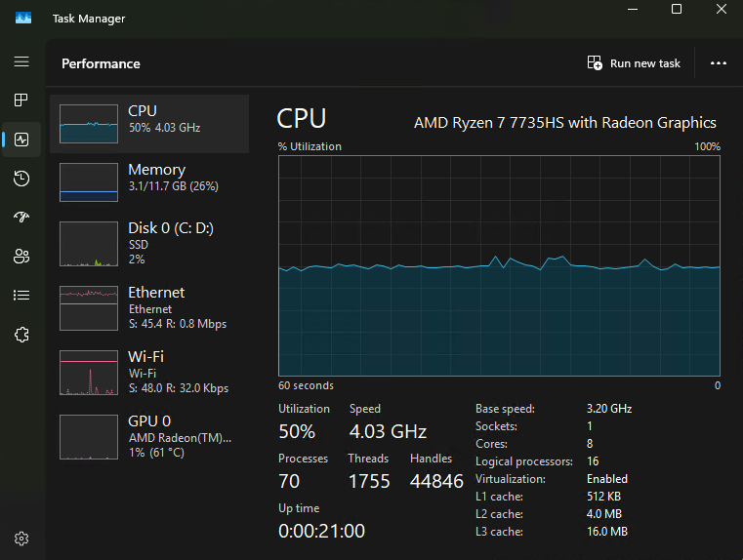Screen dimensions: 743x560
Task: Open the three-dot more options menu
Action: 719,63
